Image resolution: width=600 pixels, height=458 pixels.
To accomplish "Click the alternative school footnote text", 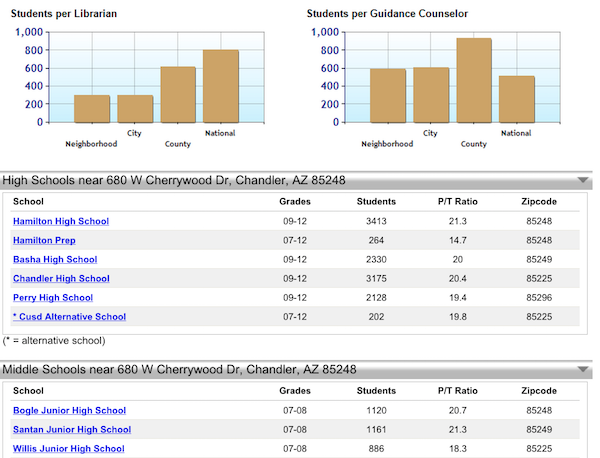I will [x=54, y=341].
